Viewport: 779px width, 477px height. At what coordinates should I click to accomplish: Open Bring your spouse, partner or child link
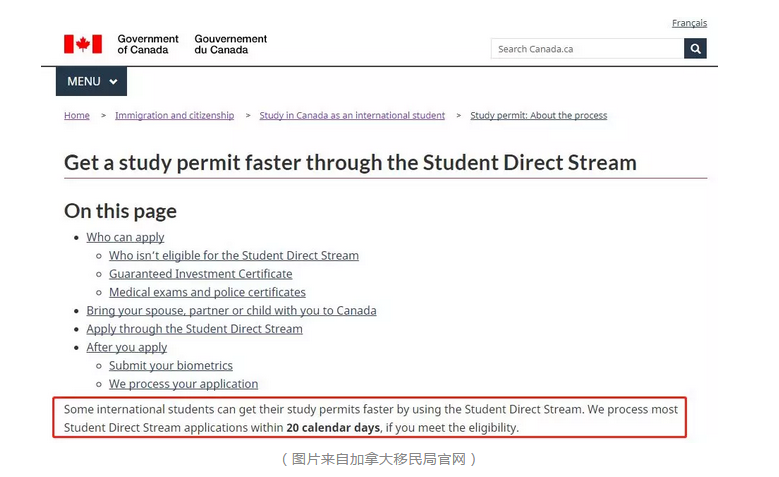click(x=231, y=310)
